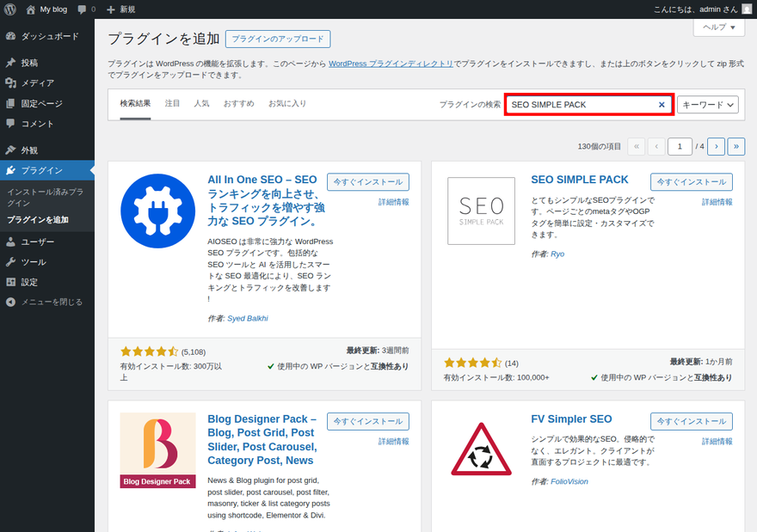Viewport: 757px width, 532px height.
Task: Click FV Simpler SEO warning-sign icon
Action: tap(481, 450)
